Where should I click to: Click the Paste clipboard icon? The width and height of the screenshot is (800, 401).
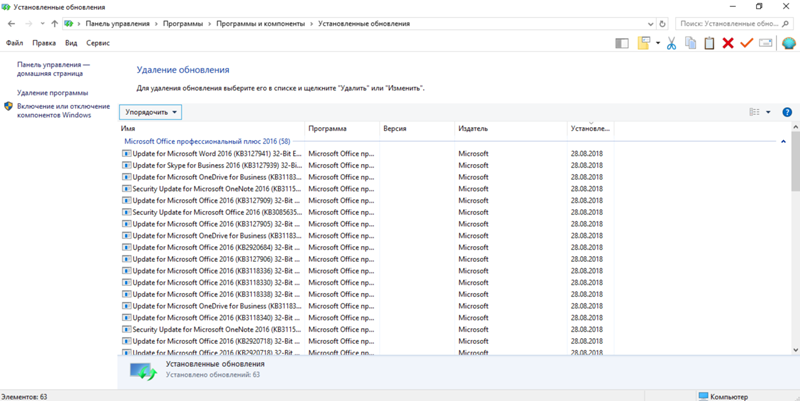pyautogui.click(x=709, y=43)
